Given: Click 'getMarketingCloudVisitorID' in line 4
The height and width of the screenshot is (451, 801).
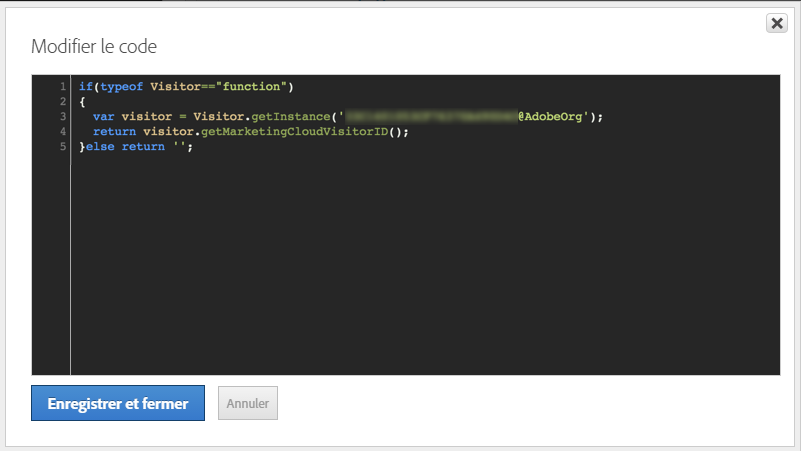Looking at the screenshot, I should click(x=295, y=132).
